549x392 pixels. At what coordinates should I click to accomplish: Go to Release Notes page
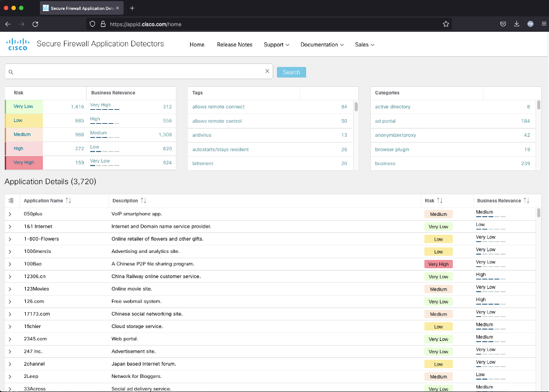click(235, 45)
